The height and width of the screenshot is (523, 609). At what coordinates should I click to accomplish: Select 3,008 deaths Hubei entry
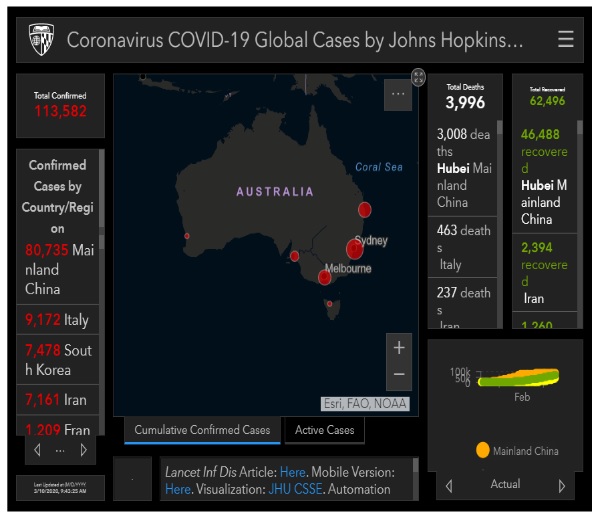pyautogui.click(x=463, y=168)
